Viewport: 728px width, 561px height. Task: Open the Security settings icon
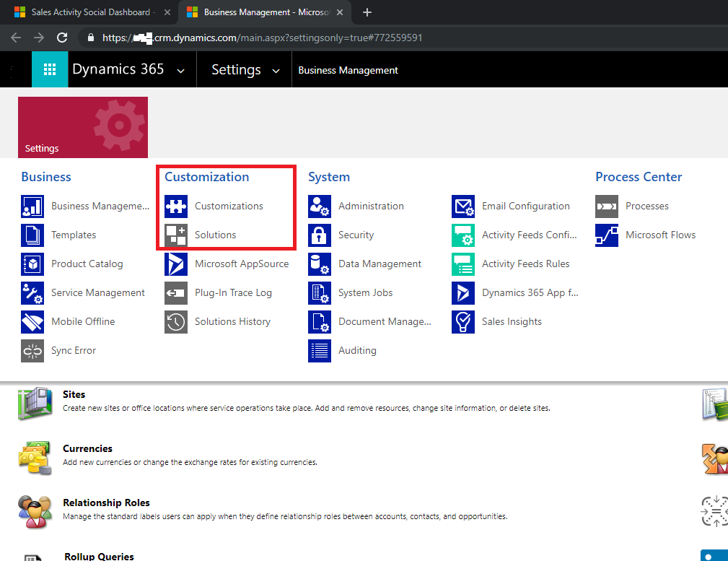click(x=319, y=235)
